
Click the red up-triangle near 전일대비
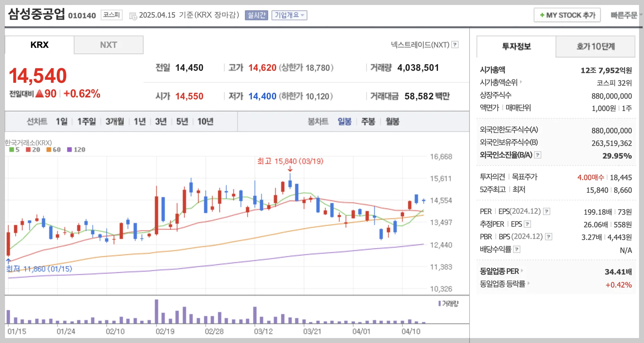[x=40, y=93]
